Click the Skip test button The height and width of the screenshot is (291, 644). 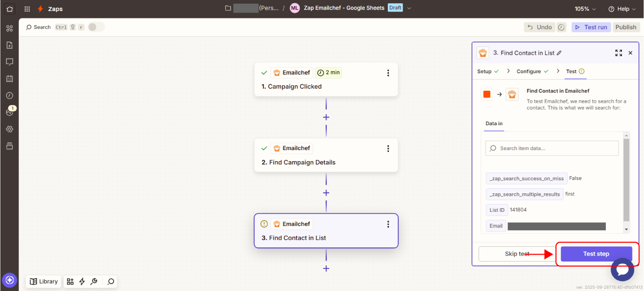[517, 254]
